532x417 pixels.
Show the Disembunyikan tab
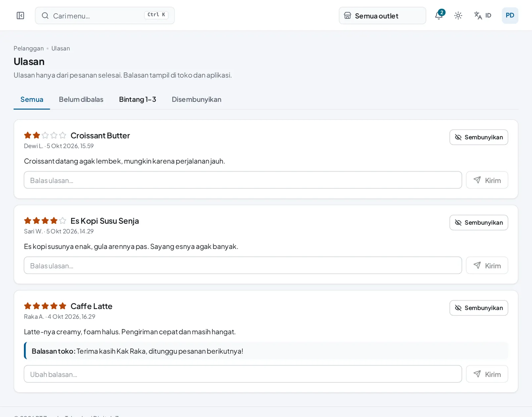(x=197, y=99)
